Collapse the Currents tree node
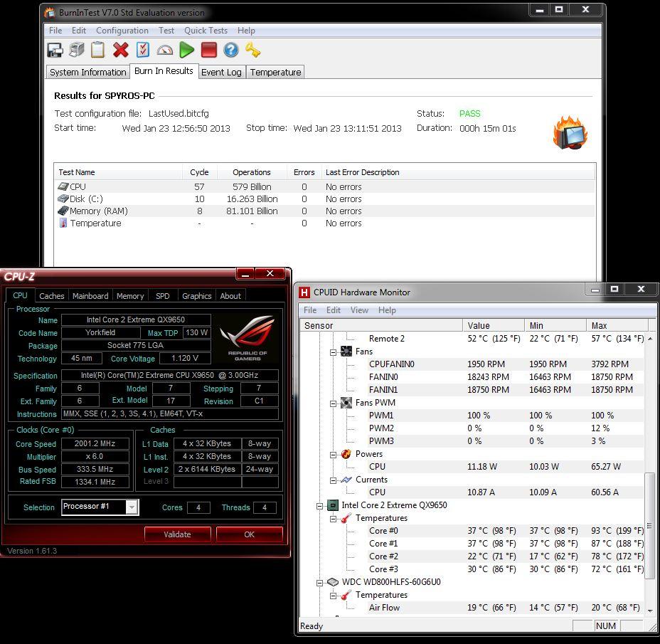The width and height of the screenshot is (660, 644). (x=333, y=480)
